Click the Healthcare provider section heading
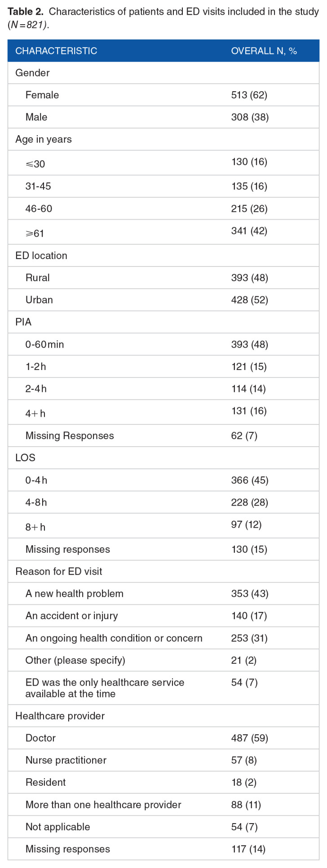This screenshot has height=868, width=327. click(60, 716)
